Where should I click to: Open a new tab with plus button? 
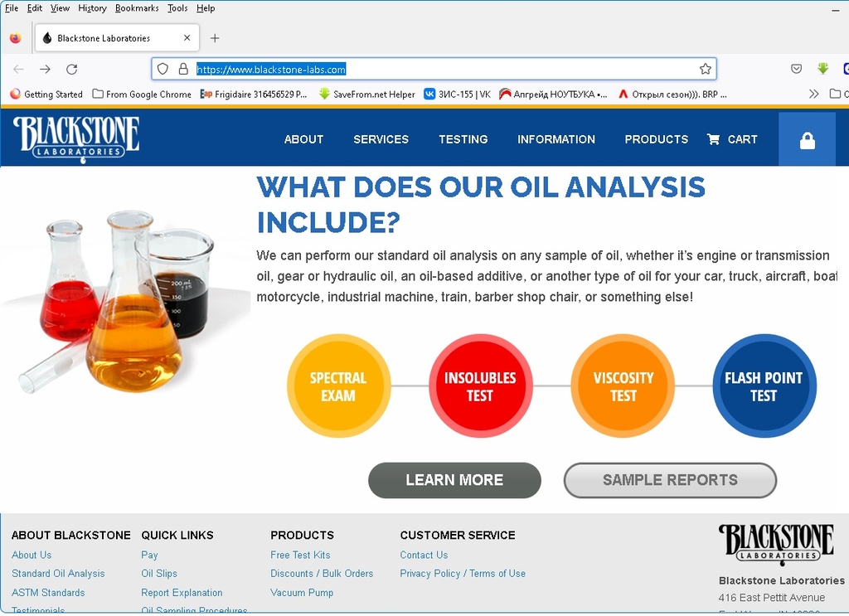point(215,38)
